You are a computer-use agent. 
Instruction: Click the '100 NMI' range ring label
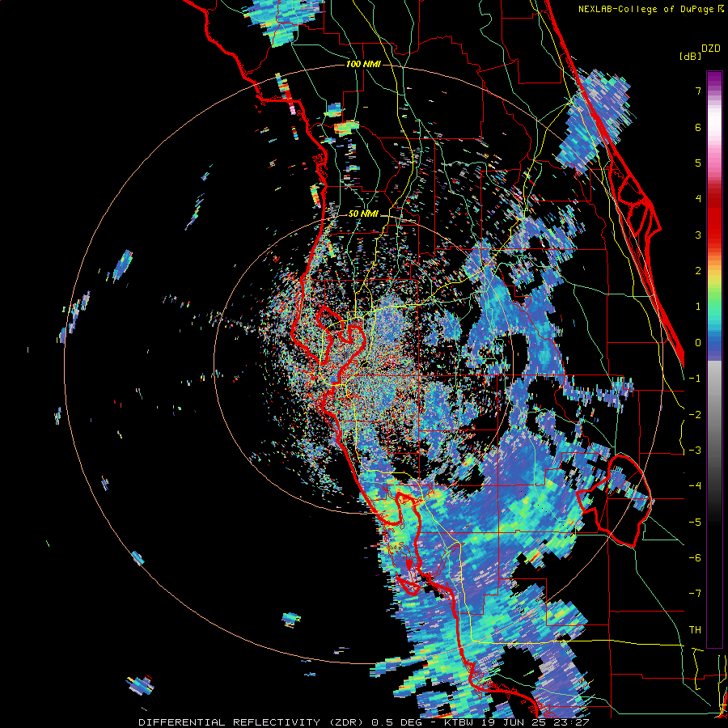(363, 64)
